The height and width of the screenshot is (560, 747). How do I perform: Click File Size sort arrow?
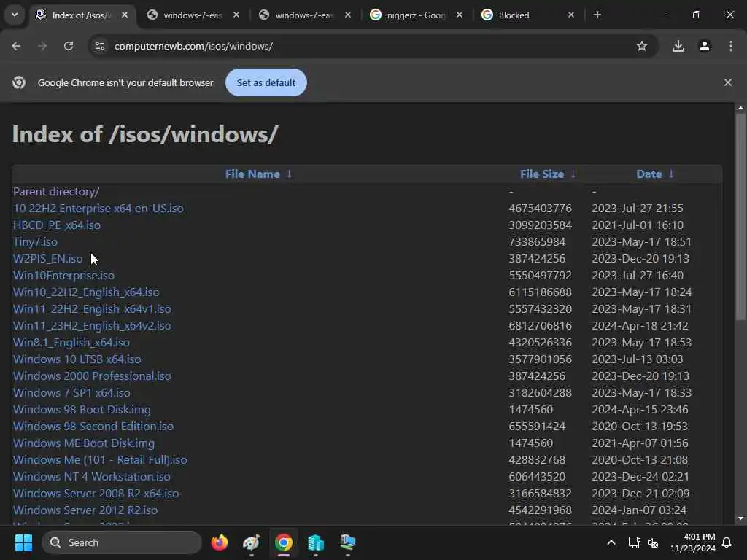[x=573, y=174]
